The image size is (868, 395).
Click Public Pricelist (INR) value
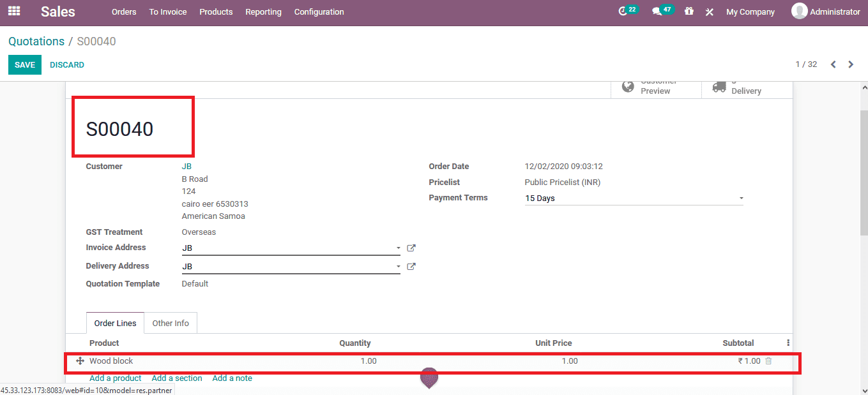pos(563,183)
